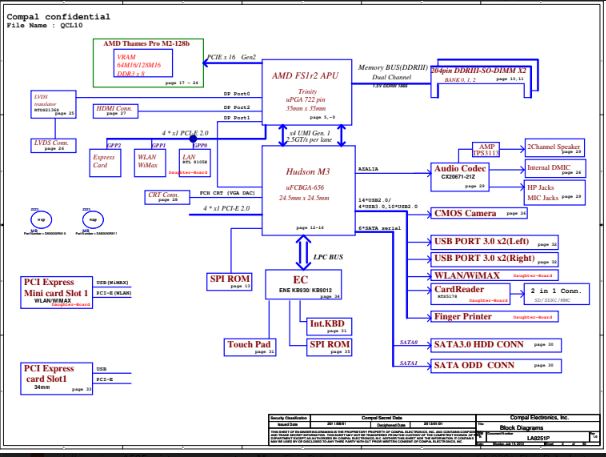Viewport: 606px width, 457px height.
Task: Select the Audio Codec CX20671 block
Action: tap(460, 177)
